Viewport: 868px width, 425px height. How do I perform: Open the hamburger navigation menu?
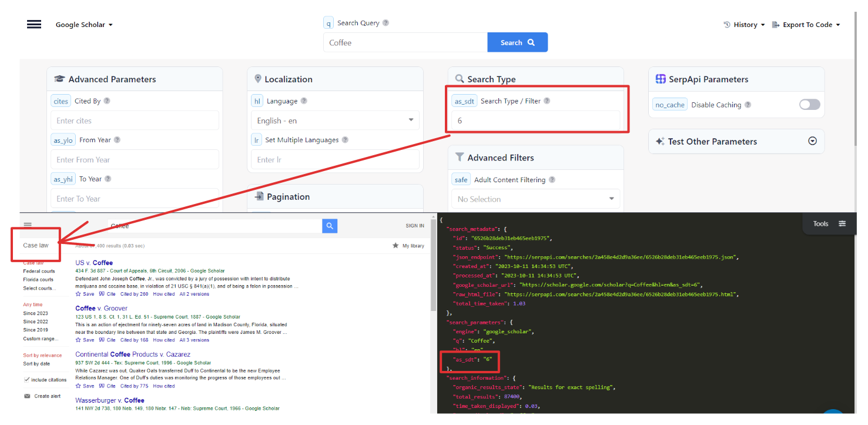click(x=33, y=24)
